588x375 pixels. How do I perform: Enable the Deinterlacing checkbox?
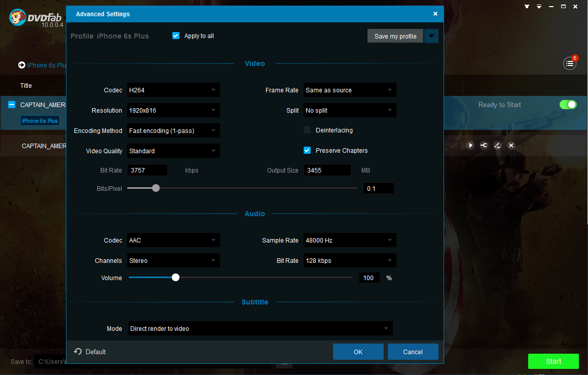307,130
